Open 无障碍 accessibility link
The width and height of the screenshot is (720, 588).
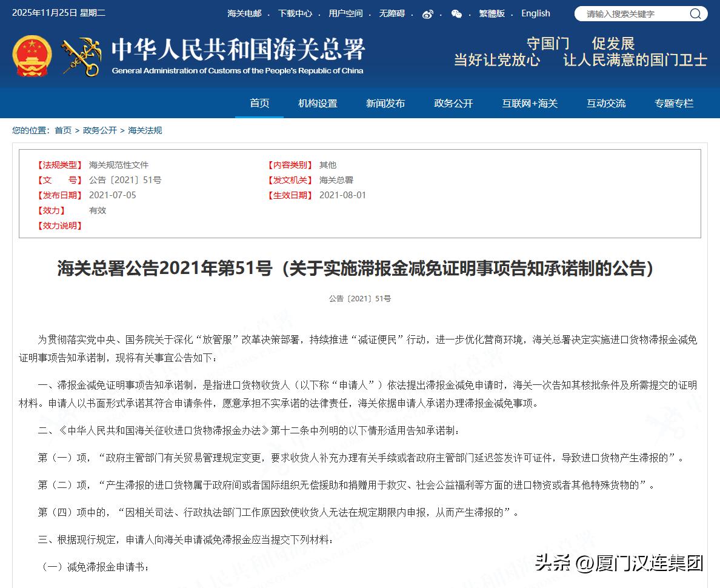[x=392, y=13]
